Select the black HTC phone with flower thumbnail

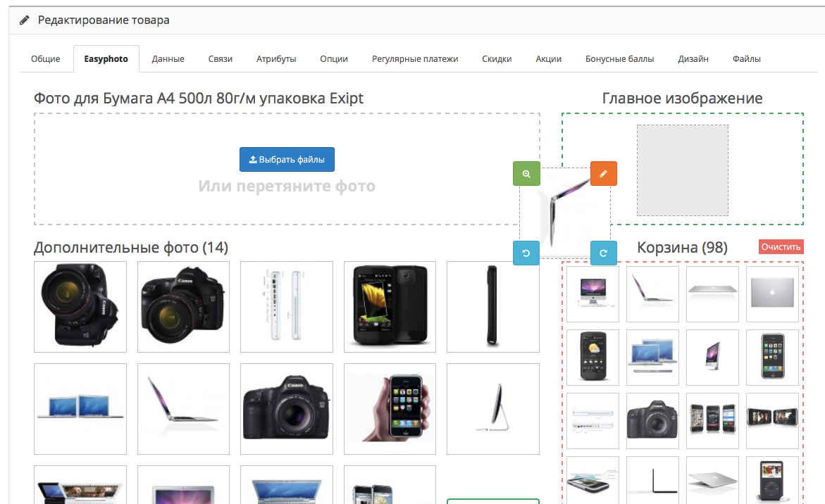pyautogui.click(x=390, y=306)
